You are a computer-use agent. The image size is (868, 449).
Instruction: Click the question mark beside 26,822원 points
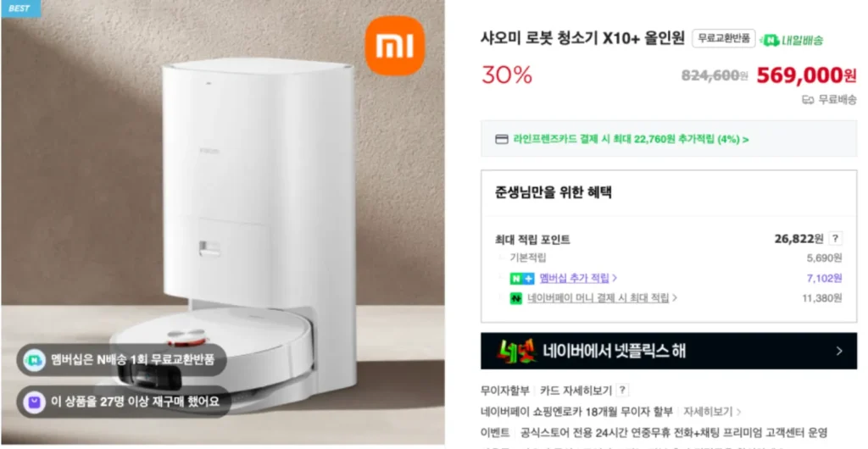(835, 239)
